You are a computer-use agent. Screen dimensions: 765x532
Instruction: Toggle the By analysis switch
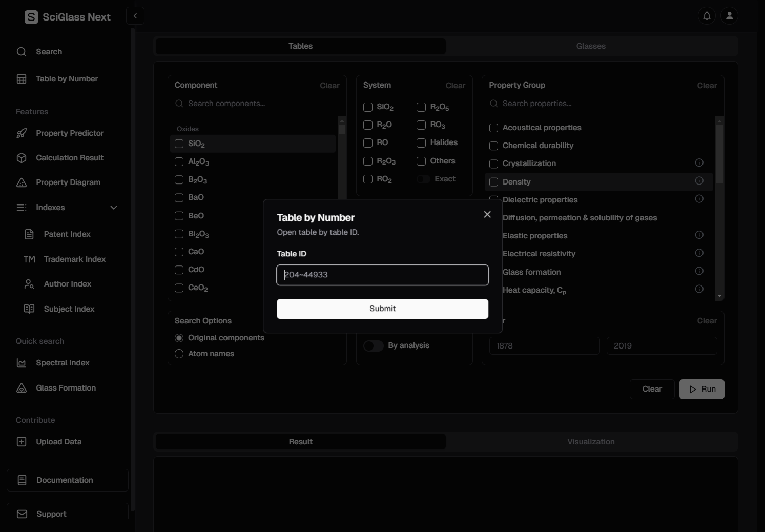pos(374,346)
